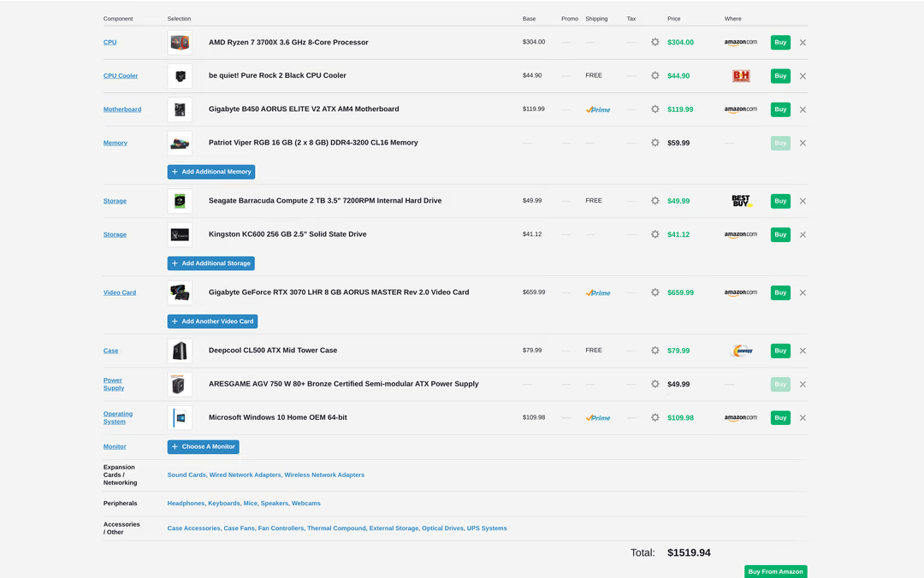This screenshot has width=924, height=578.
Task: Buy the Deepcool CL500 case from Newegg
Action: click(780, 351)
